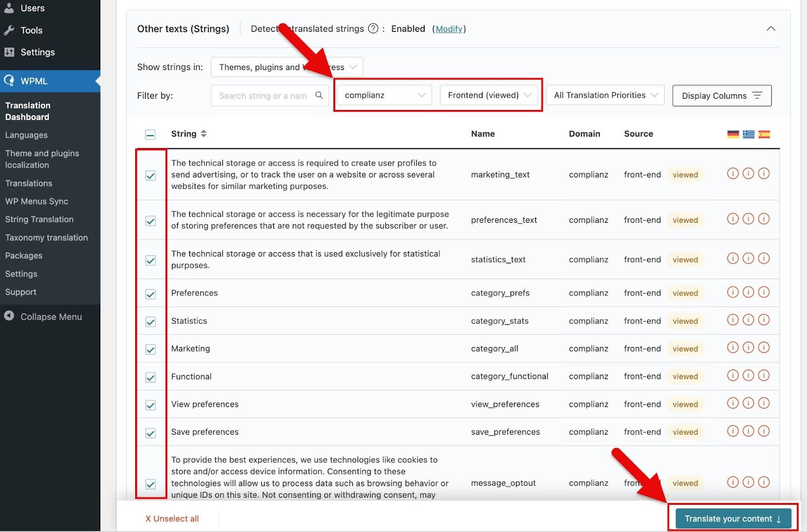The width and height of the screenshot is (807, 532).
Task: Click the Collapse Menu arrow icon
Action: point(9,316)
